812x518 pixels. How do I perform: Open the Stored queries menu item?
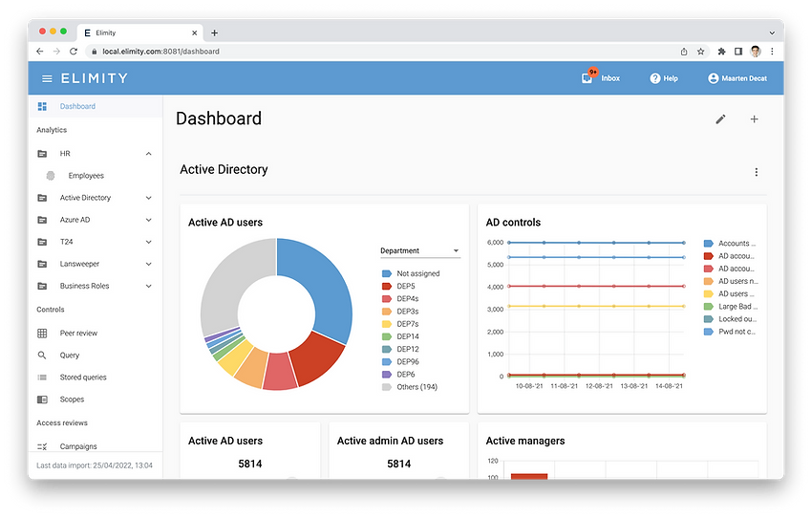tap(96, 378)
